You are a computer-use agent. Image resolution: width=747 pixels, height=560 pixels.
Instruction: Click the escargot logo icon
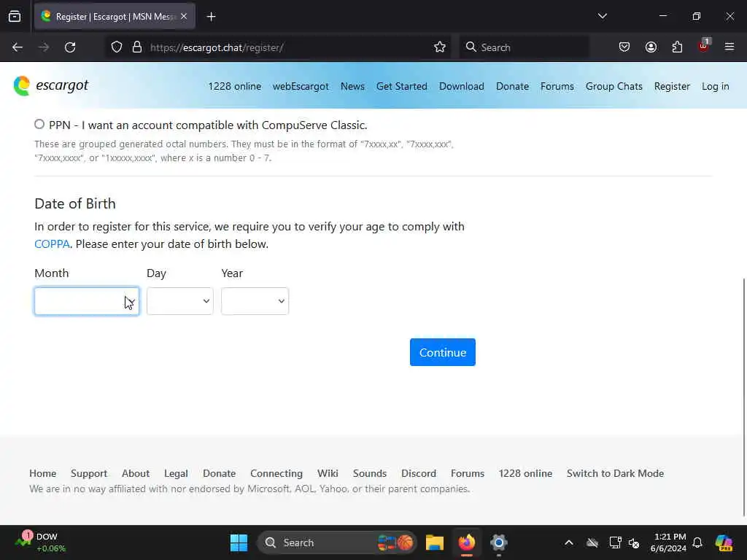[22, 86]
